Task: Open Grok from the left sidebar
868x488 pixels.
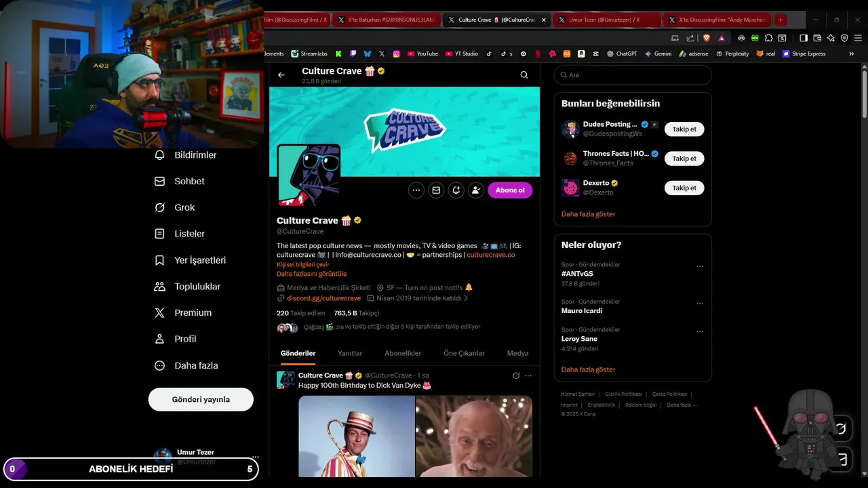Action: point(175,207)
